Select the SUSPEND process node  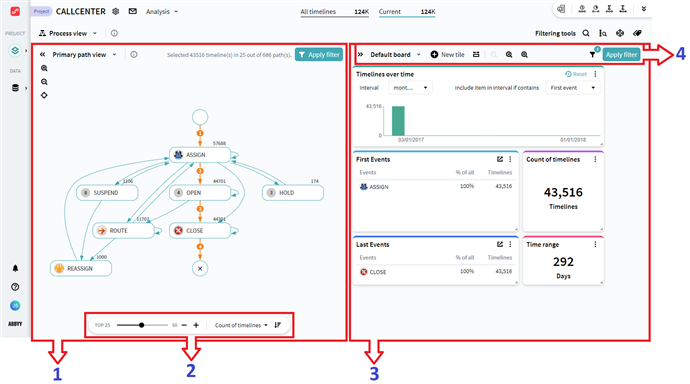point(107,193)
